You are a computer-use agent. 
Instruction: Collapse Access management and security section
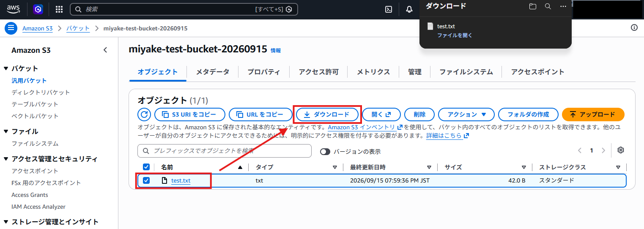pyautogui.click(x=6, y=159)
